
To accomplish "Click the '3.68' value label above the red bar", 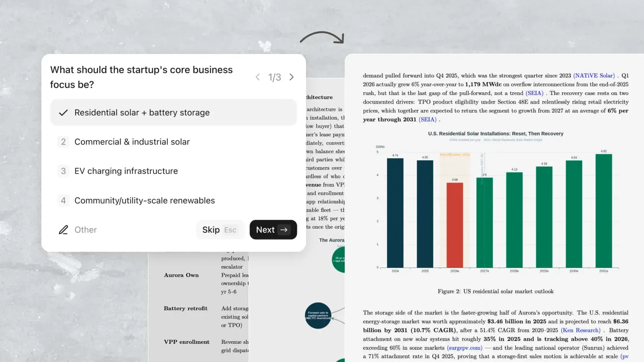I will pyautogui.click(x=455, y=180).
